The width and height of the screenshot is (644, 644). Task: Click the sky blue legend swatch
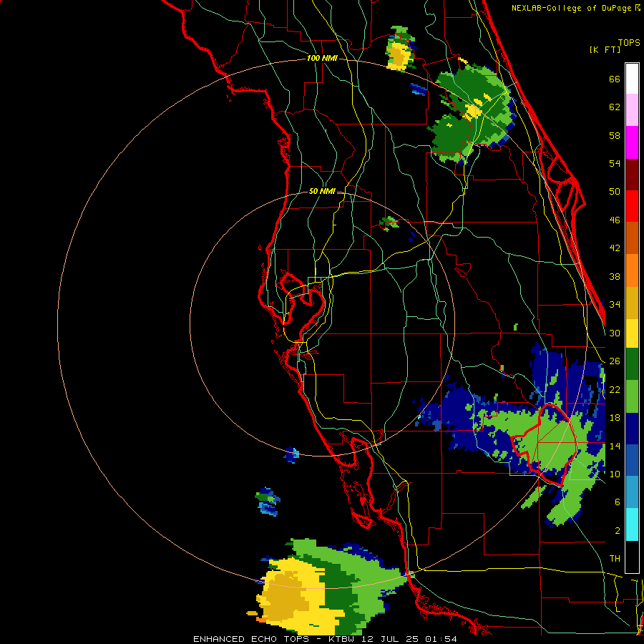pos(632,492)
